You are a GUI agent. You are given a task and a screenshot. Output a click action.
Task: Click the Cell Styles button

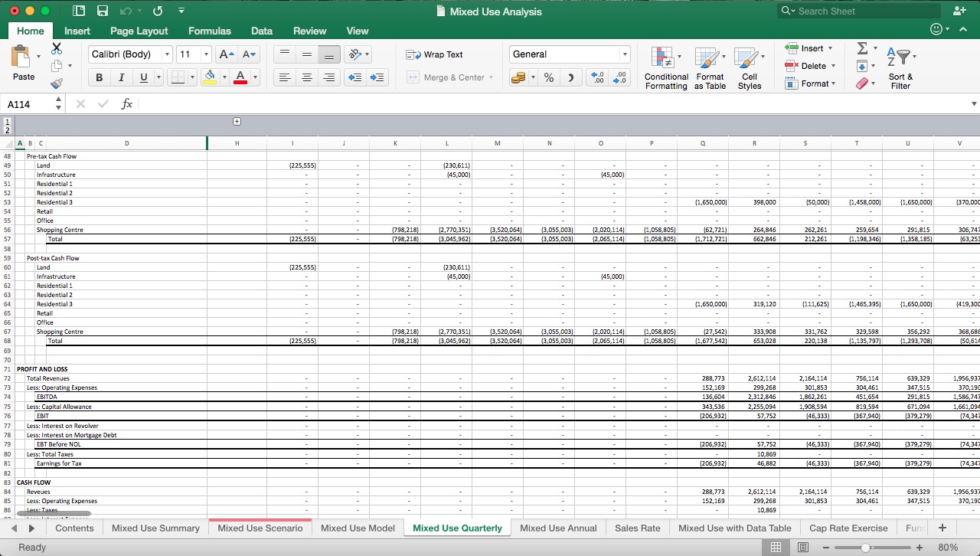[x=750, y=67]
